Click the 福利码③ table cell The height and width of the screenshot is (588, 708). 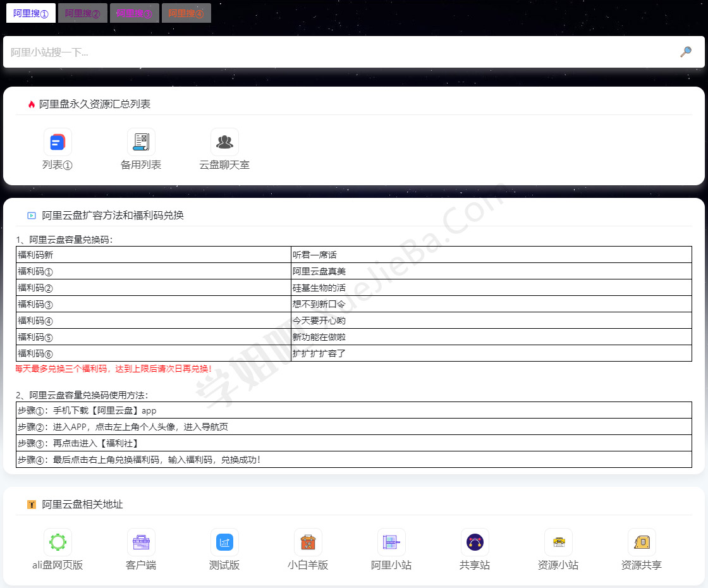[154, 304]
